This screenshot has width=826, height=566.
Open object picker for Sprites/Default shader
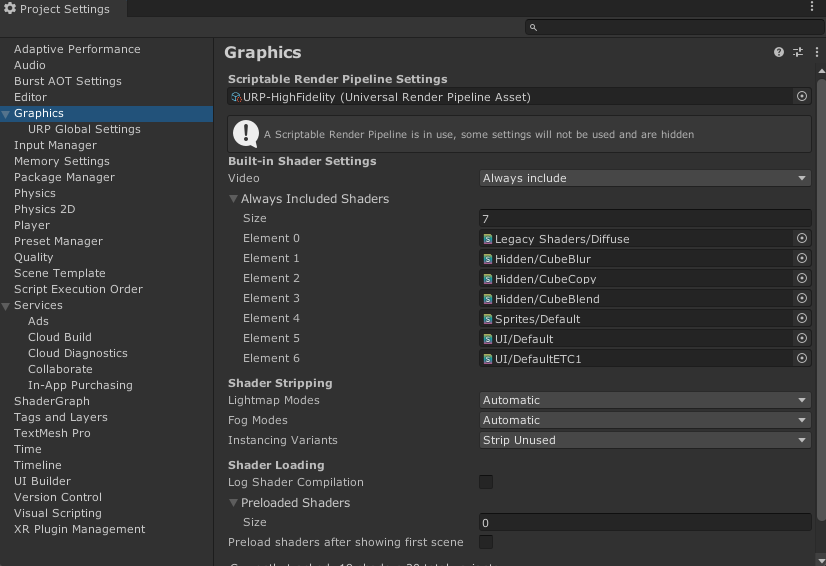point(801,319)
